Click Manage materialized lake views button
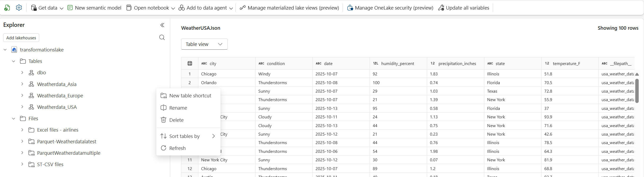This screenshot has height=177, width=644. pos(289,8)
